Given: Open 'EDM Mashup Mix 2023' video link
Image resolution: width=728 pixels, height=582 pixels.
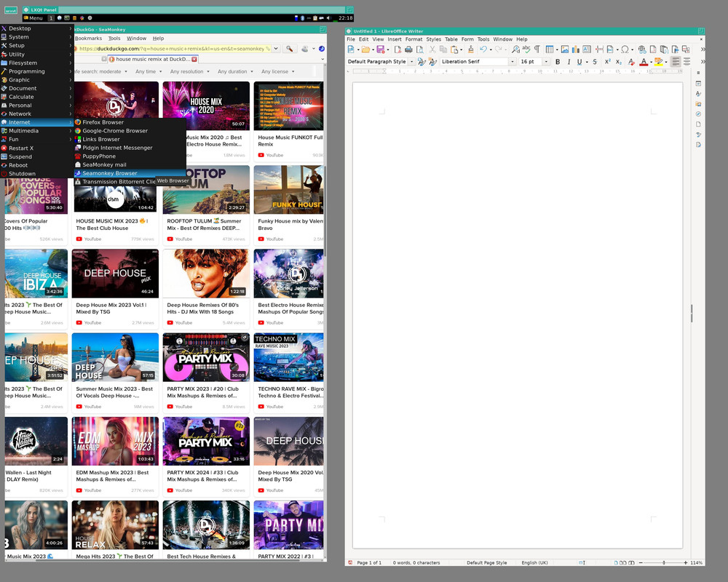Looking at the screenshot, I should click(x=112, y=476).
